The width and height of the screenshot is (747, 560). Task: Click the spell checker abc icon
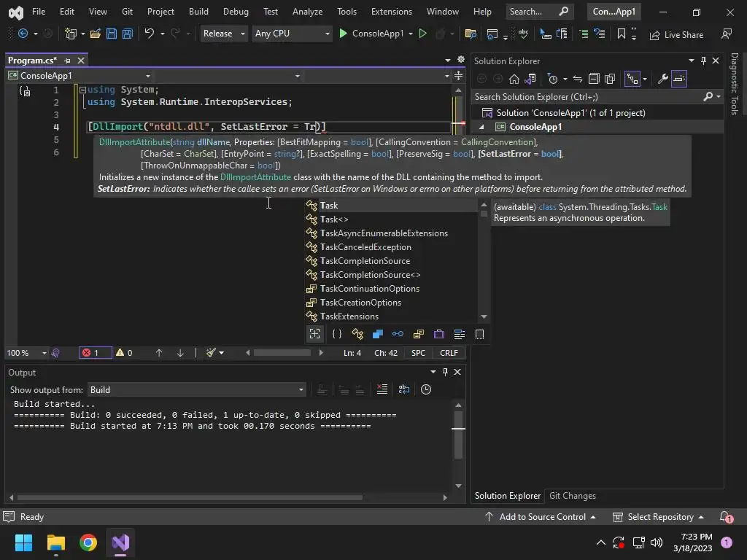point(523,34)
